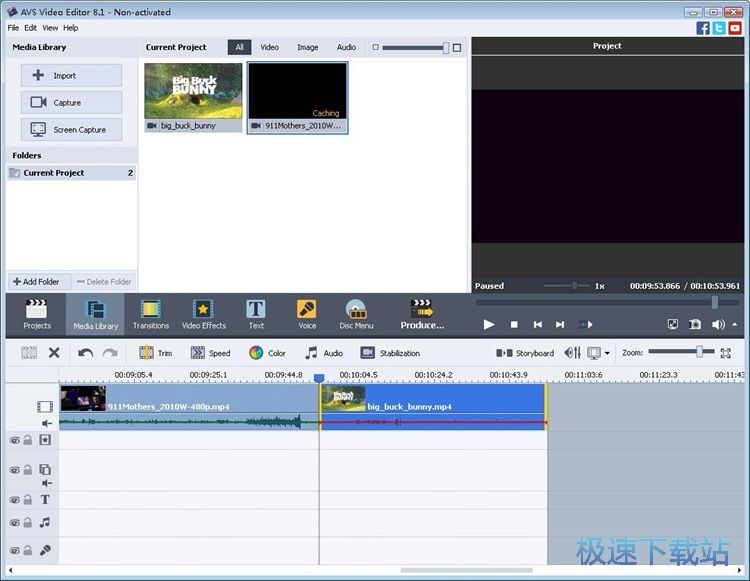Open YouTube social icon
Viewport: 750px width, 581px height.
[735, 28]
